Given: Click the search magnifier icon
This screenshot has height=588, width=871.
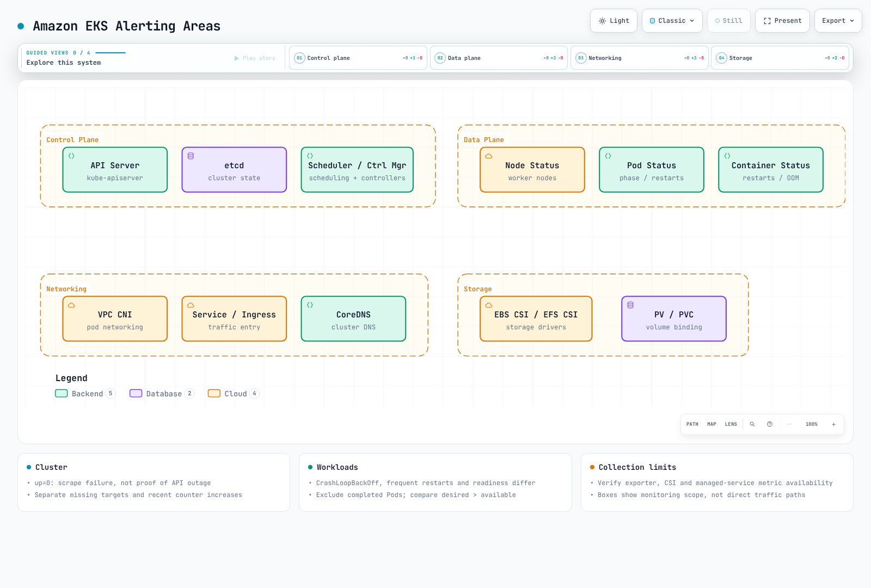Looking at the screenshot, I should pyautogui.click(x=752, y=424).
